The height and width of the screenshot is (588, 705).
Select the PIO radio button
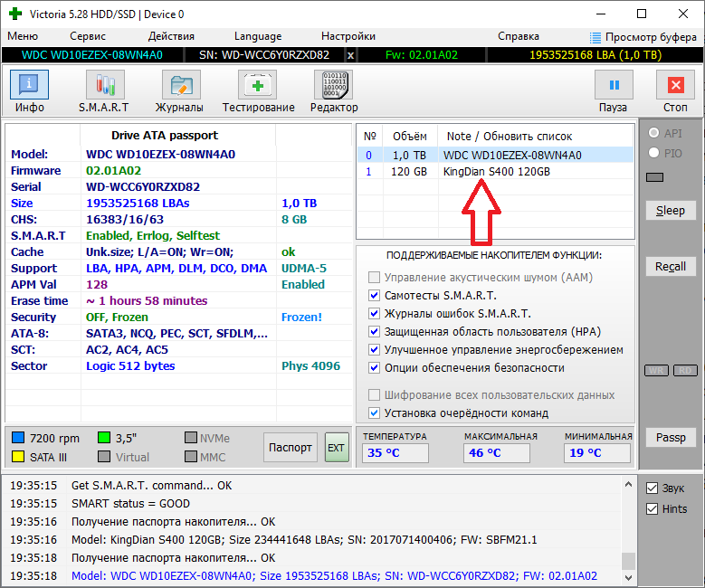pyautogui.click(x=653, y=153)
